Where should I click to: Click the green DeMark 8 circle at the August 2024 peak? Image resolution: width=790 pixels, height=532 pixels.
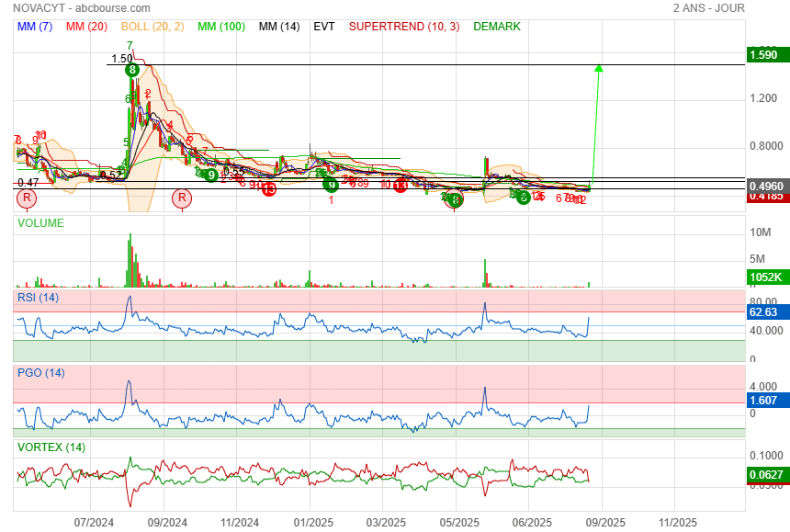[132, 70]
